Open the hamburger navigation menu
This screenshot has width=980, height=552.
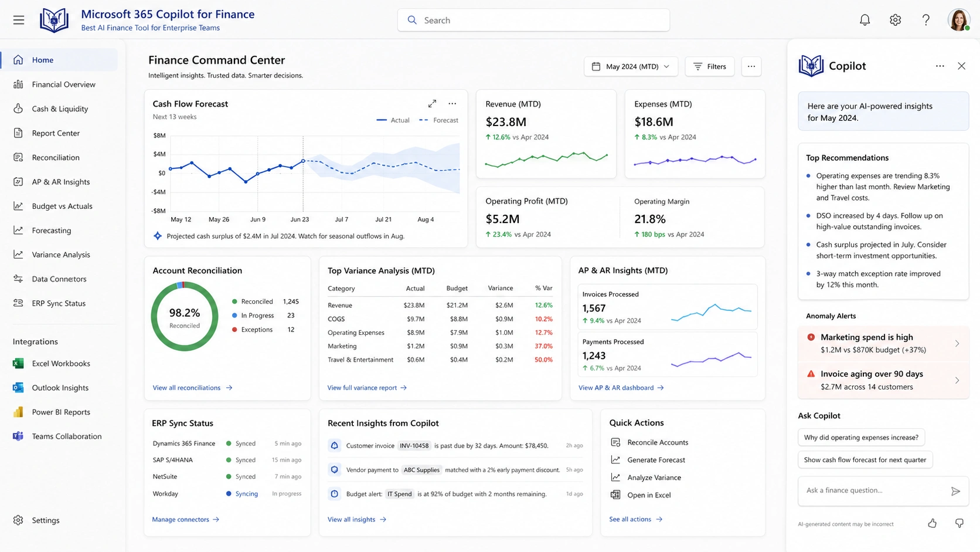click(x=19, y=20)
